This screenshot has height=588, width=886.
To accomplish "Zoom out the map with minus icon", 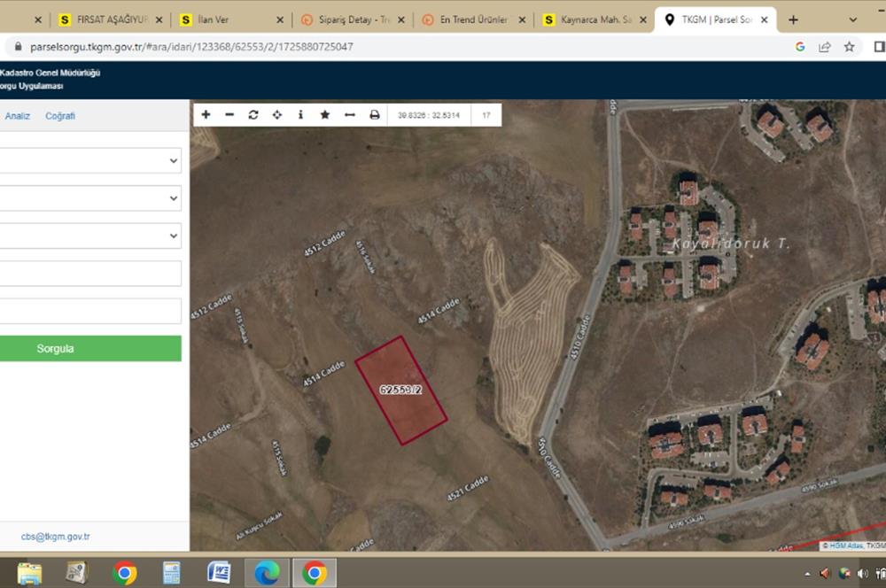I will click(229, 115).
